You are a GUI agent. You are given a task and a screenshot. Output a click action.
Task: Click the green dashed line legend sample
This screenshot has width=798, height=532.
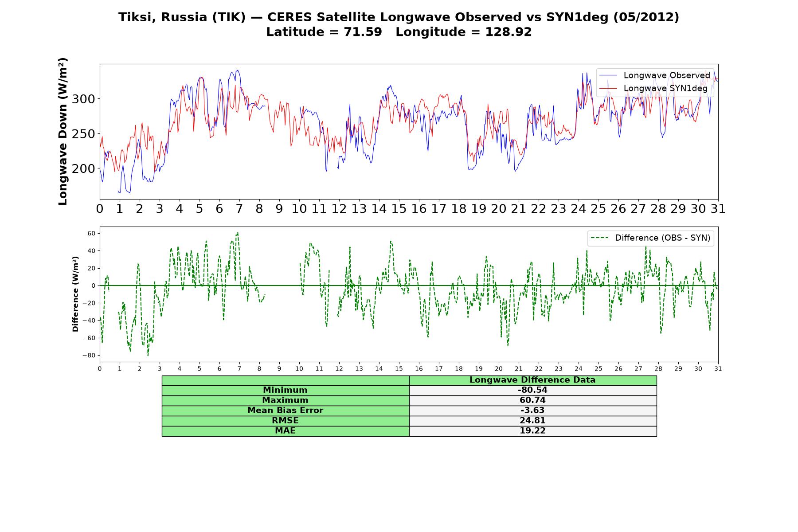click(x=599, y=238)
